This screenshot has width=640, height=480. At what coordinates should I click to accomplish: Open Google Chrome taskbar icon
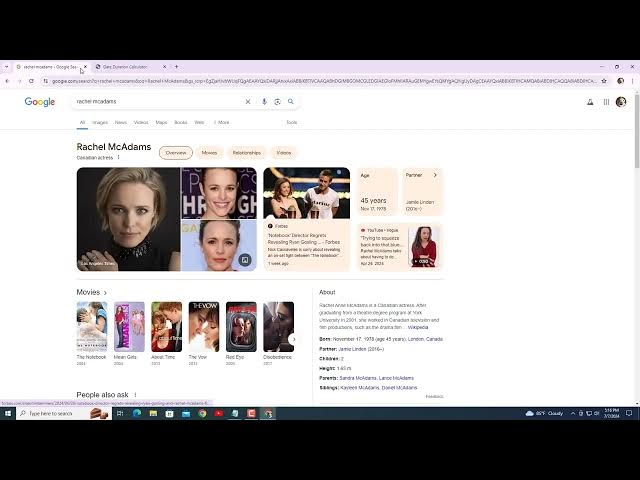click(202, 413)
